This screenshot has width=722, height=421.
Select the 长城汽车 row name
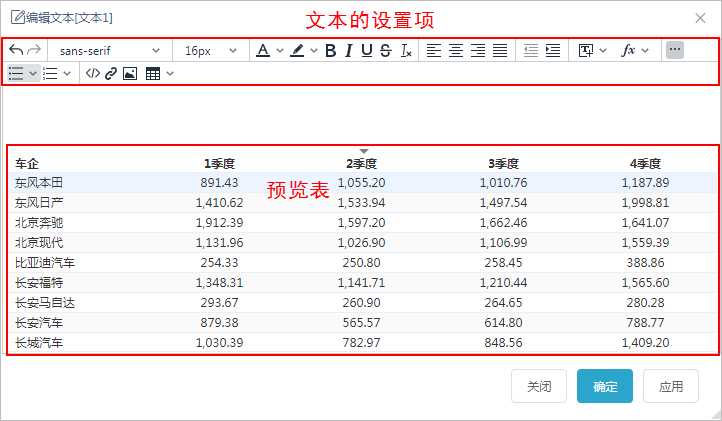click(39, 343)
